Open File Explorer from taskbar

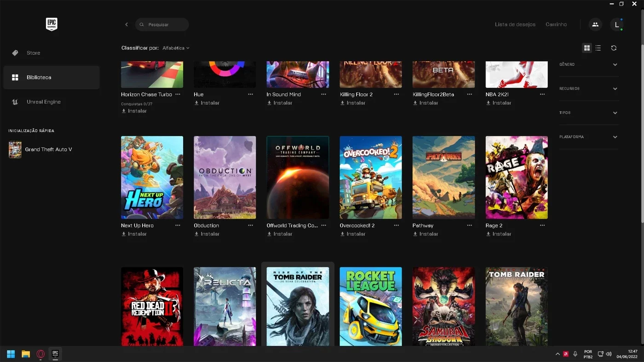pos(26,354)
